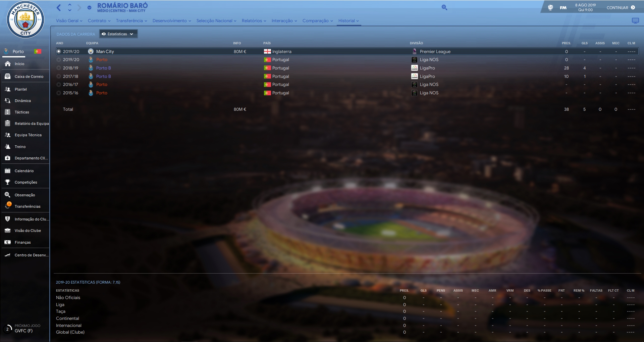Sort by the GLS column in career table
The width and height of the screenshot is (644, 342).
[585, 43]
